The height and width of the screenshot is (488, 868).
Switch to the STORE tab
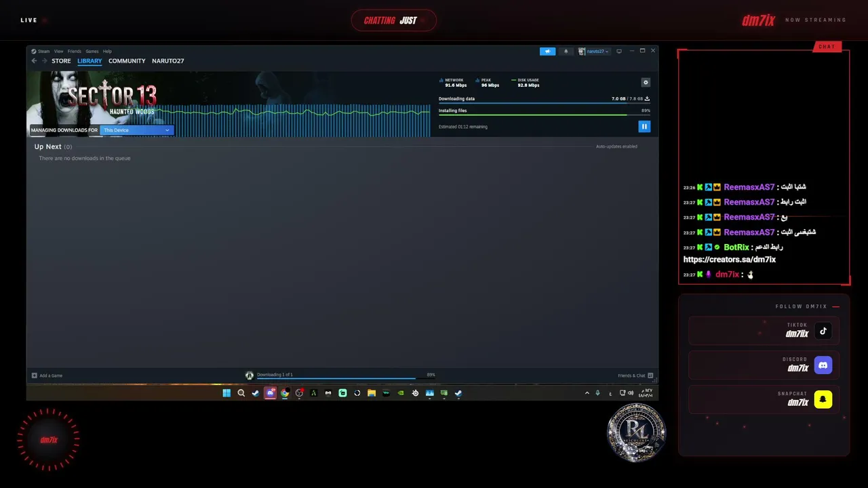click(x=61, y=61)
